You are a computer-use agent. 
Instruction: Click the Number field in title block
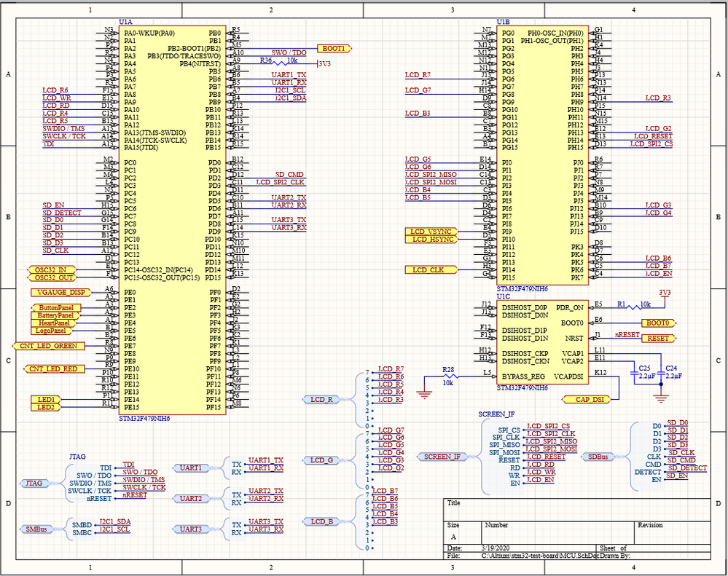pos(557,532)
